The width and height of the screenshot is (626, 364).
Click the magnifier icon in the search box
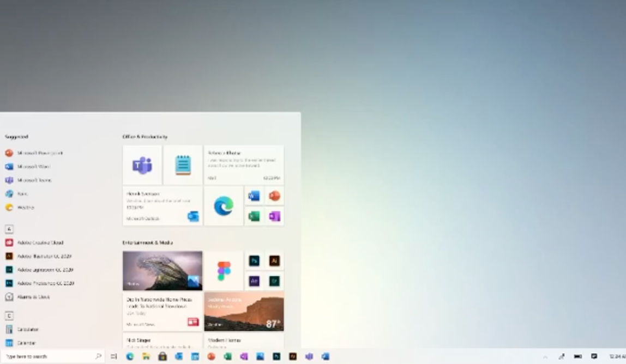tap(98, 356)
